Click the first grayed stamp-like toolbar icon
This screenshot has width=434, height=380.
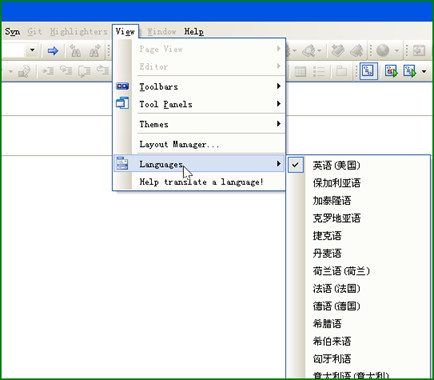coord(337,51)
